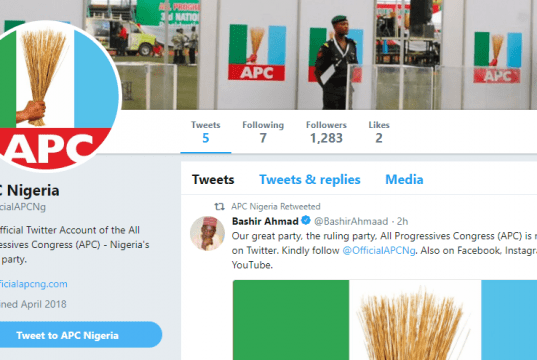Click the verified badge next to Bashir Ahmad
This screenshot has width=537, height=360.
[306, 220]
